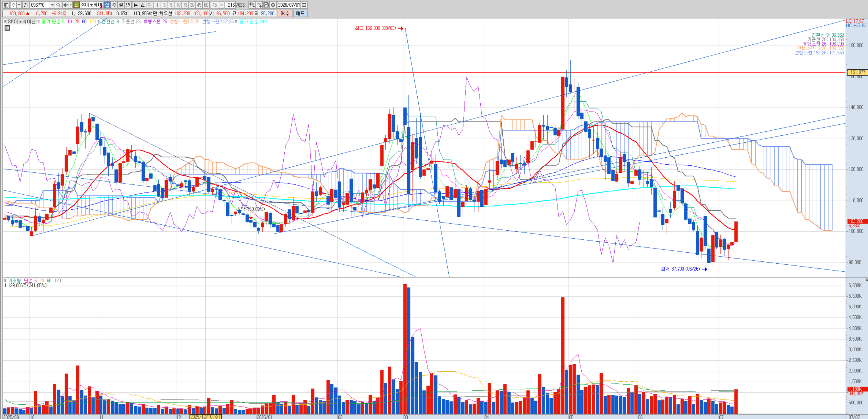Viewport: 868px width, 419px height.
Task: Click the 선행스팬1 9,26 legend text
Action: pos(185,21)
